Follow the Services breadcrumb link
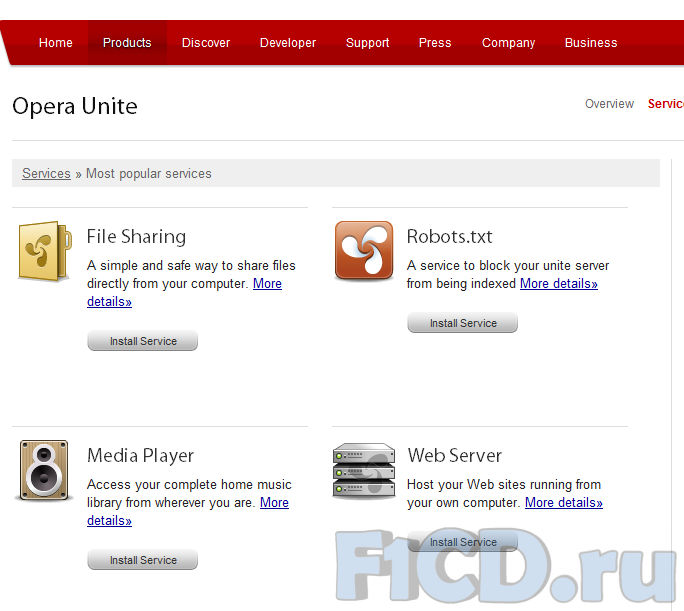The width and height of the screenshot is (684, 611). pyautogui.click(x=46, y=174)
